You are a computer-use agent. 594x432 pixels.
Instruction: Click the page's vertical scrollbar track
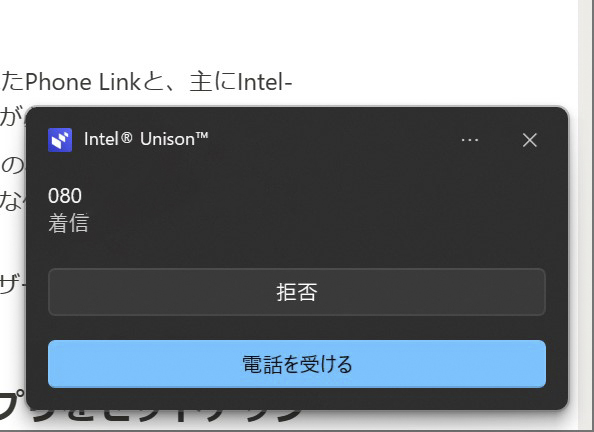tap(586, 216)
